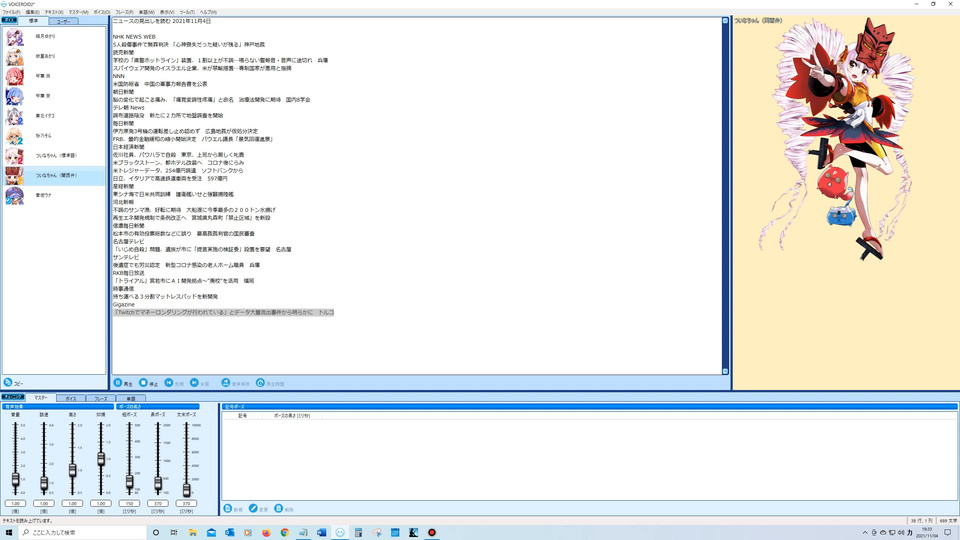Switch to the フレーズ tuning tab

[x=100, y=399]
